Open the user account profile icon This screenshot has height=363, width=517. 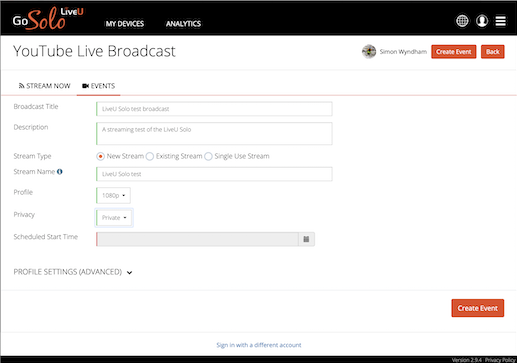coord(482,21)
